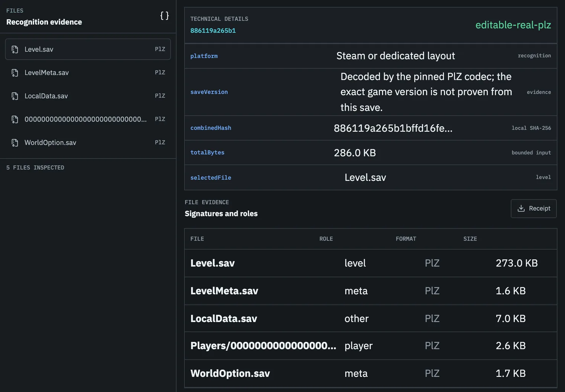Click the FORMAT column header

(406, 239)
